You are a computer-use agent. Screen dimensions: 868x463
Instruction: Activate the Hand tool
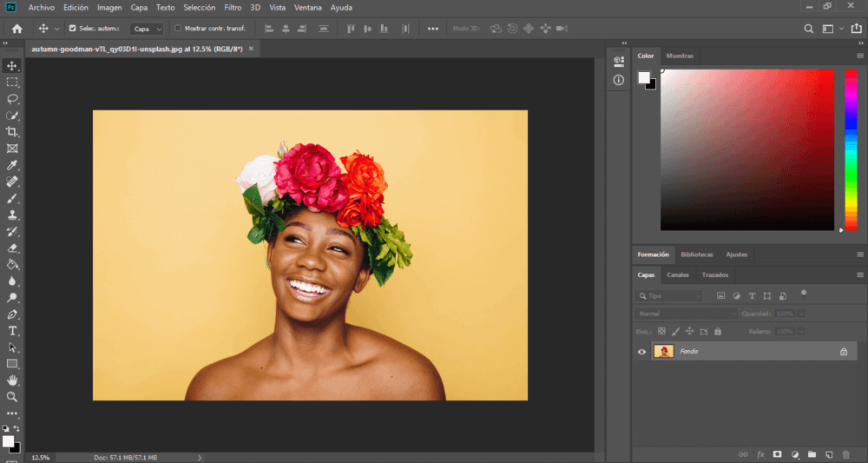tap(12, 380)
